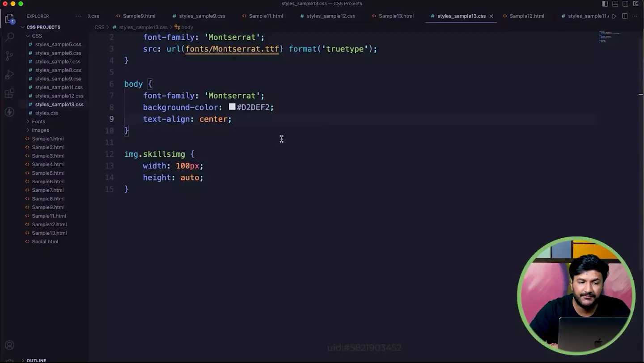
Task: Open the Source Control view
Action: pyautogui.click(x=9, y=56)
